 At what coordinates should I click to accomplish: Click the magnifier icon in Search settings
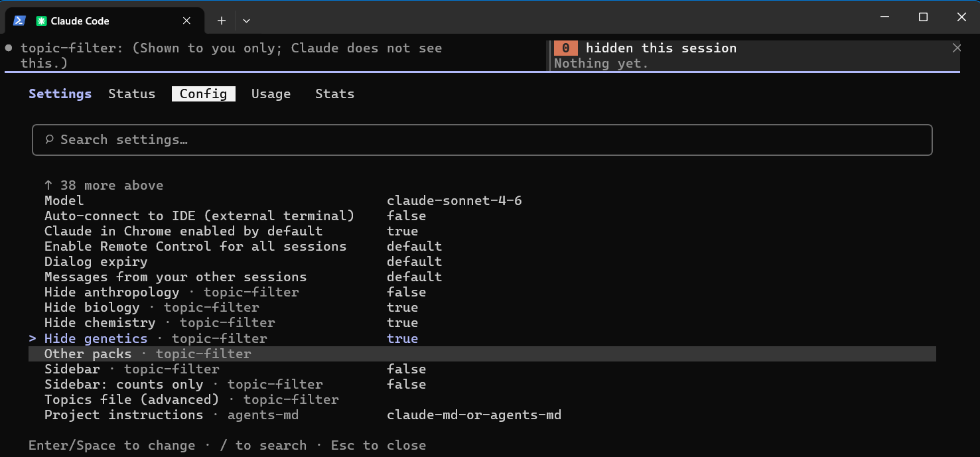(49, 139)
